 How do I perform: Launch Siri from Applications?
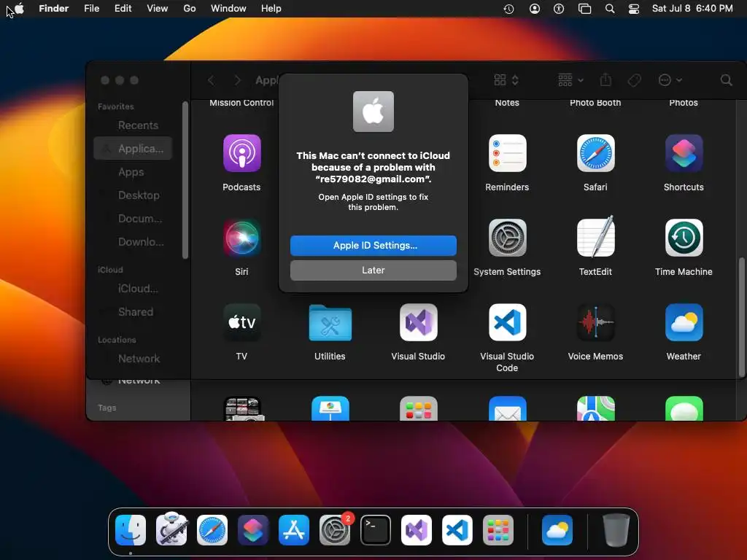click(241, 238)
